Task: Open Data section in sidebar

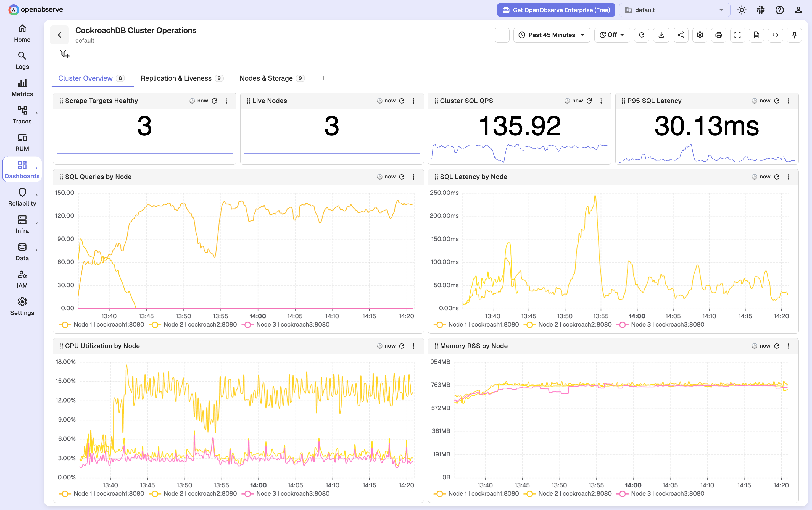Action: coord(22,252)
